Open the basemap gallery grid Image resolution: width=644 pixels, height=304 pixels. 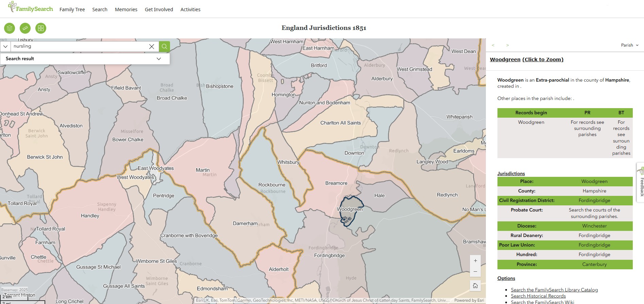(x=41, y=28)
